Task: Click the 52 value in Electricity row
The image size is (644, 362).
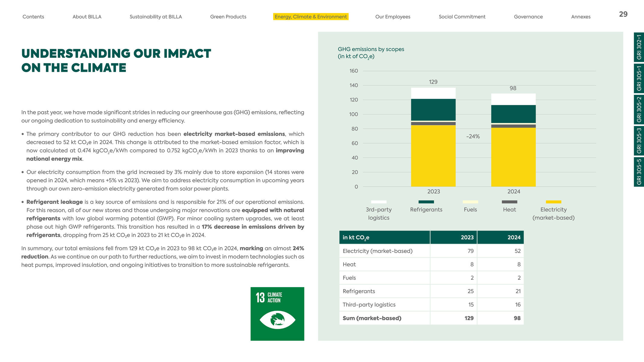Action: point(517,251)
